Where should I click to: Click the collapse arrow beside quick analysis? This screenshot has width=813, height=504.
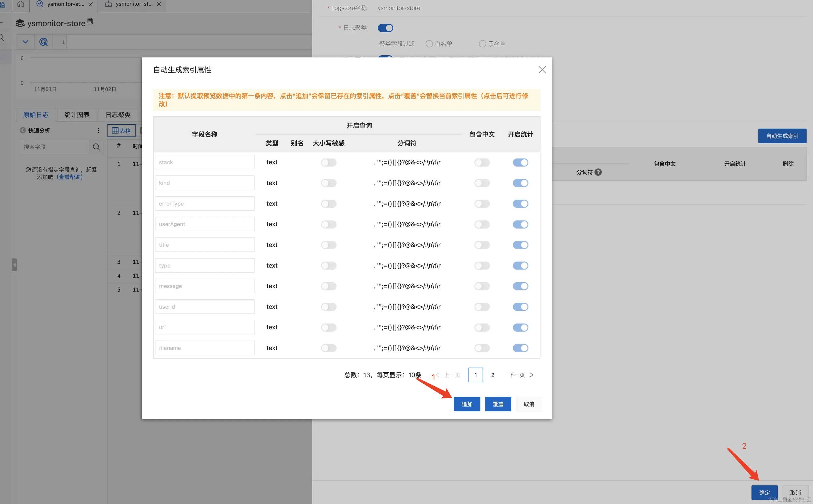[22, 130]
